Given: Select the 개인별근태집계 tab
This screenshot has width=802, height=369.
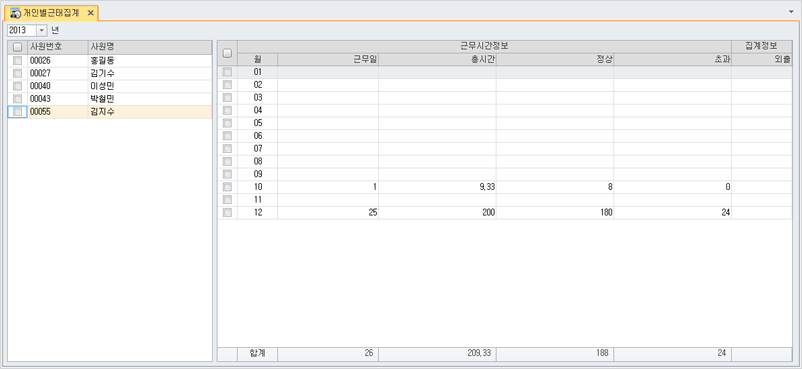Looking at the screenshot, I should point(51,13).
